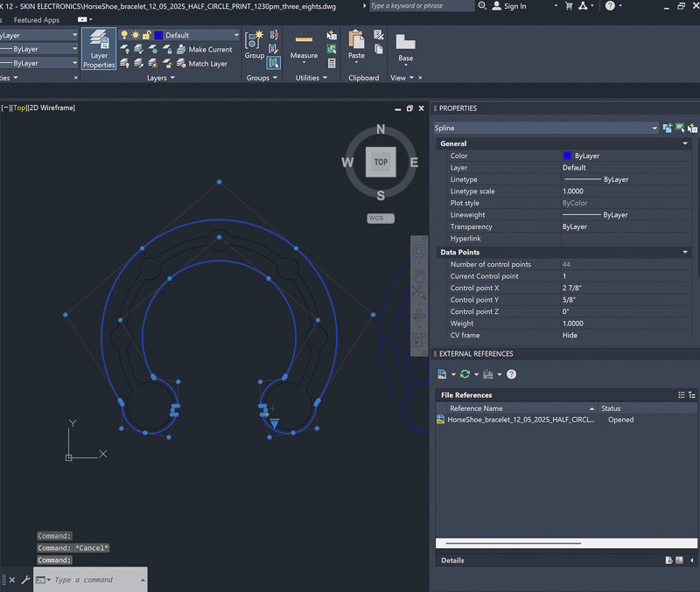Open External References help icon

click(x=511, y=374)
